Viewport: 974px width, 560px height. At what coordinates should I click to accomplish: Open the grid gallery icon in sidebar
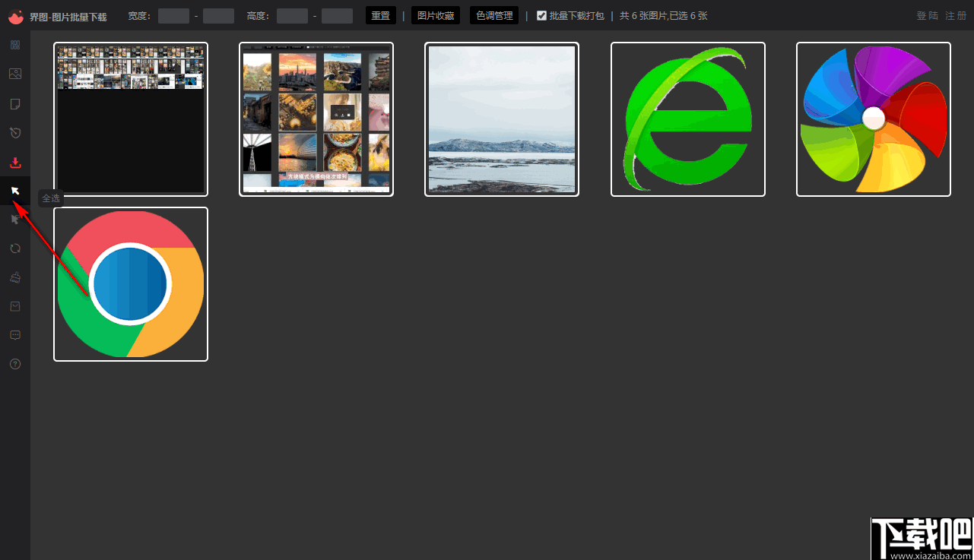pyautogui.click(x=15, y=45)
